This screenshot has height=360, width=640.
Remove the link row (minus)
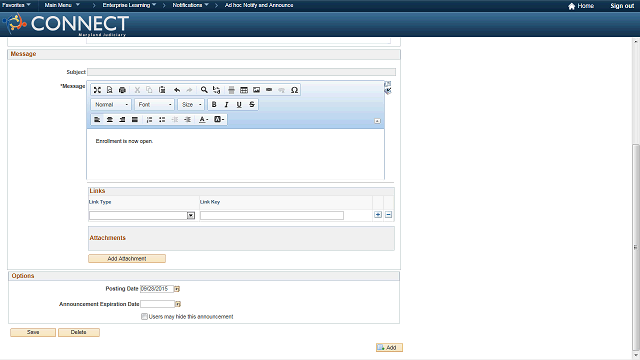point(389,215)
